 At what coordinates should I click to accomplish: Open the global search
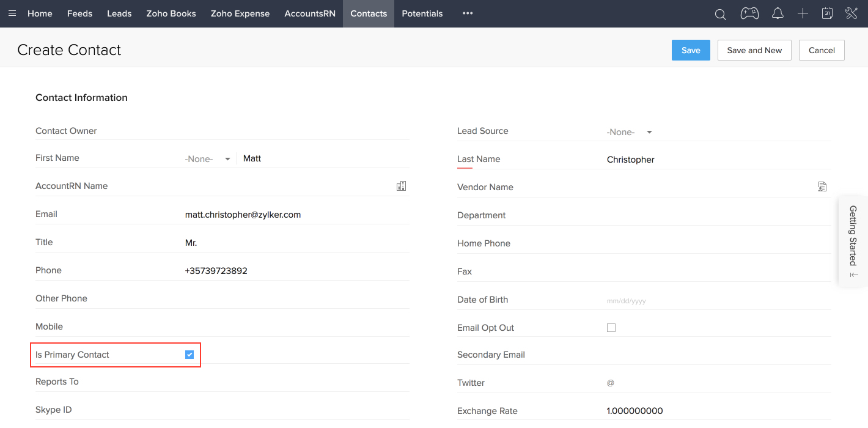720,13
